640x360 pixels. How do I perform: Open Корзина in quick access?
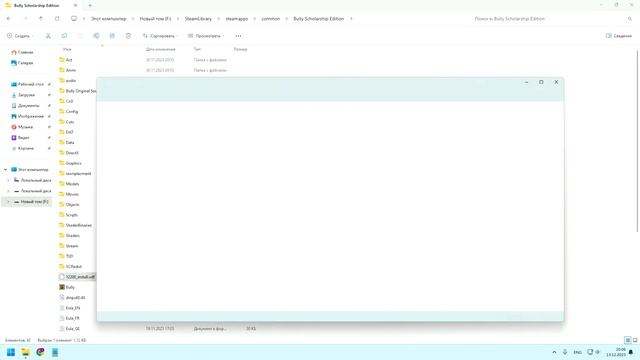[x=26, y=148]
